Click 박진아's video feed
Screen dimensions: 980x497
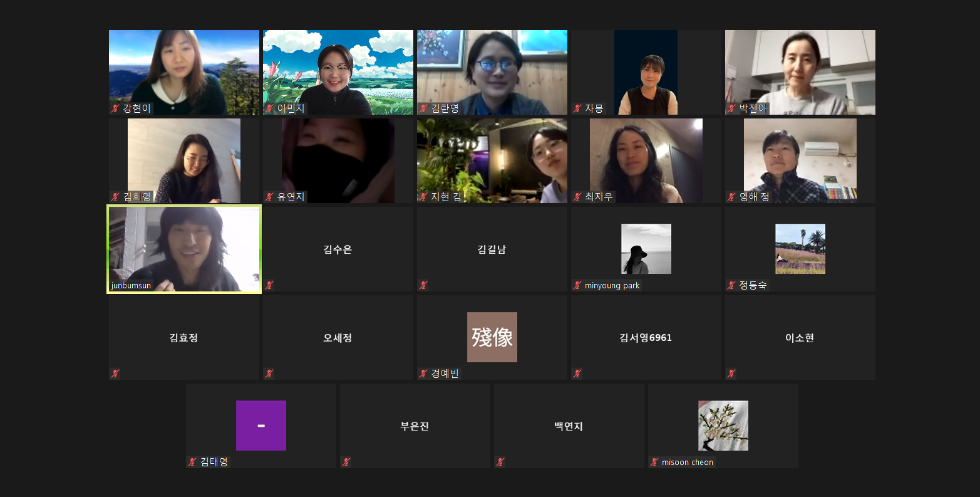[x=800, y=72]
